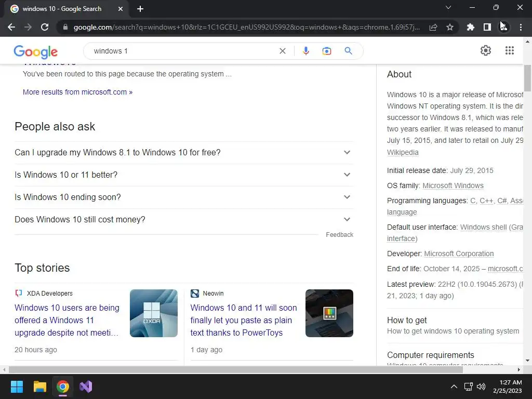Focus the Google search input field

pos(183,51)
